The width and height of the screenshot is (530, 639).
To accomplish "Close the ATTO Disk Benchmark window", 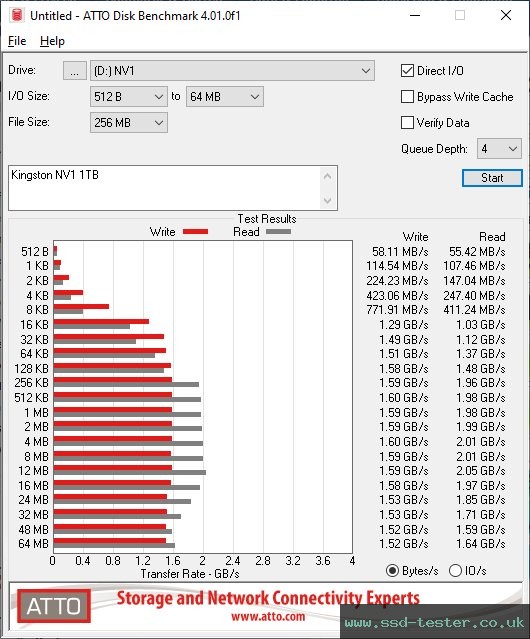I will point(506,15).
